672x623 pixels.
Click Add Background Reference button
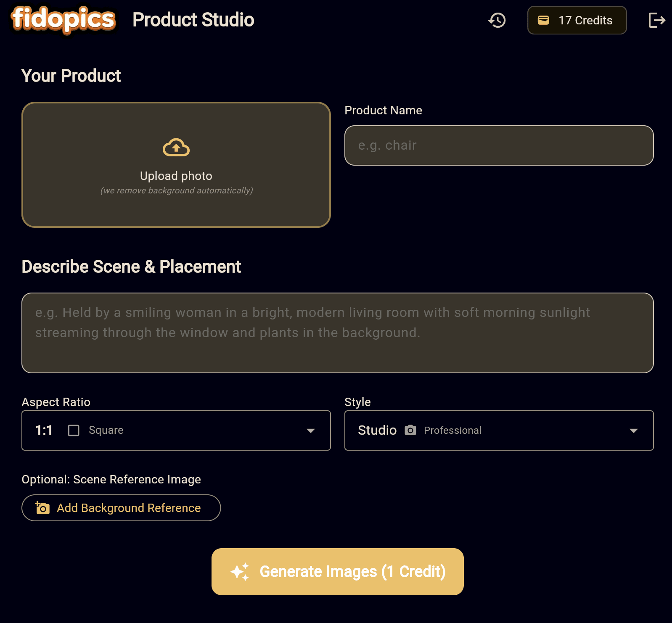tap(121, 508)
